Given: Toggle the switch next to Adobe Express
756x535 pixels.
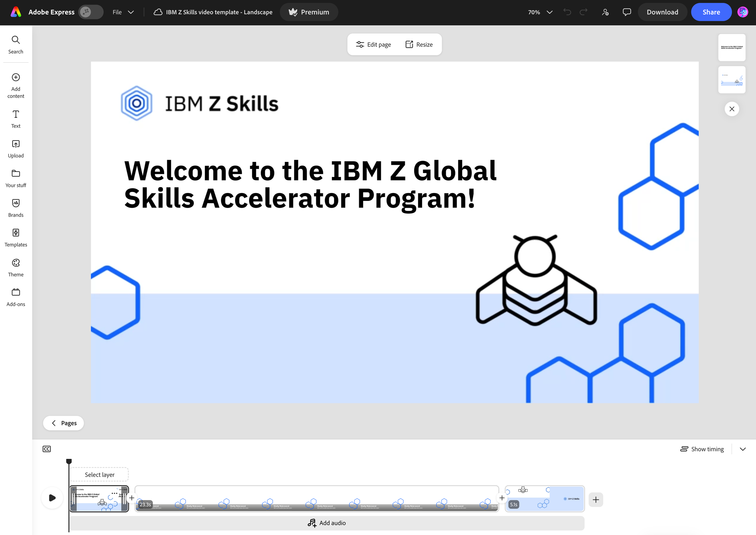Looking at the screenshot, I should (91, 12).
